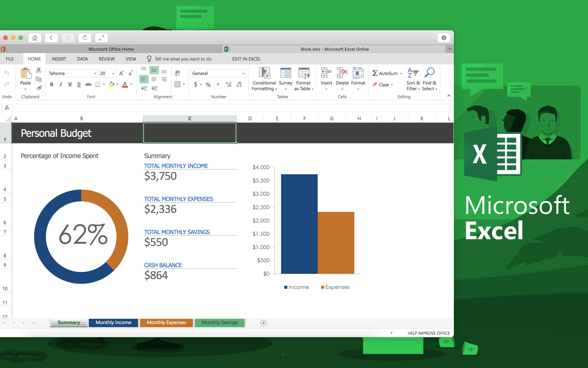Toggle align left (highlighted) button
This screenshot has height=368, width=588.
click(144, 80)
